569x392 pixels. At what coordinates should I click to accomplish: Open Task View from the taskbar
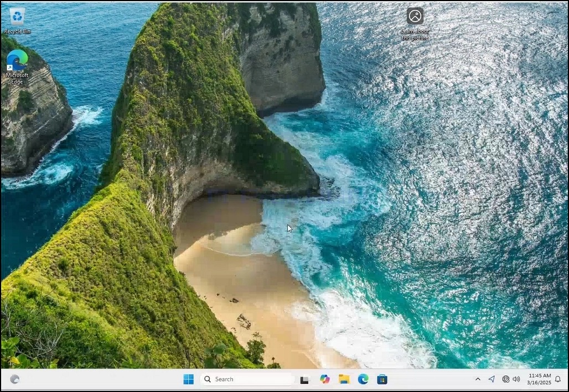304,380
